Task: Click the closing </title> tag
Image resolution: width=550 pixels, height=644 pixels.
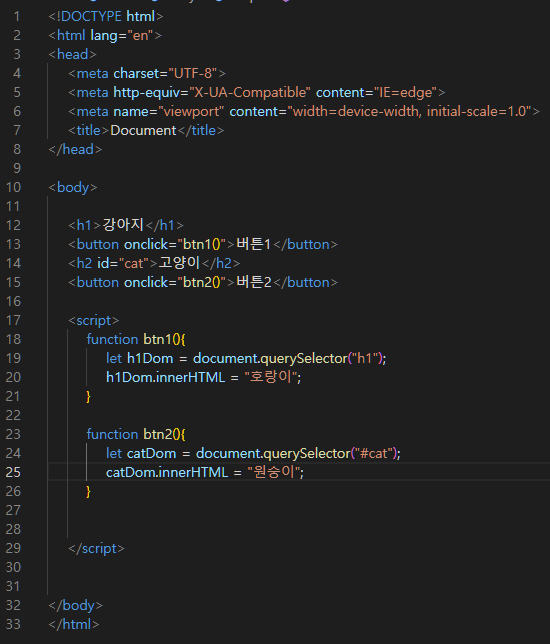Action: [x=200, y=131]
